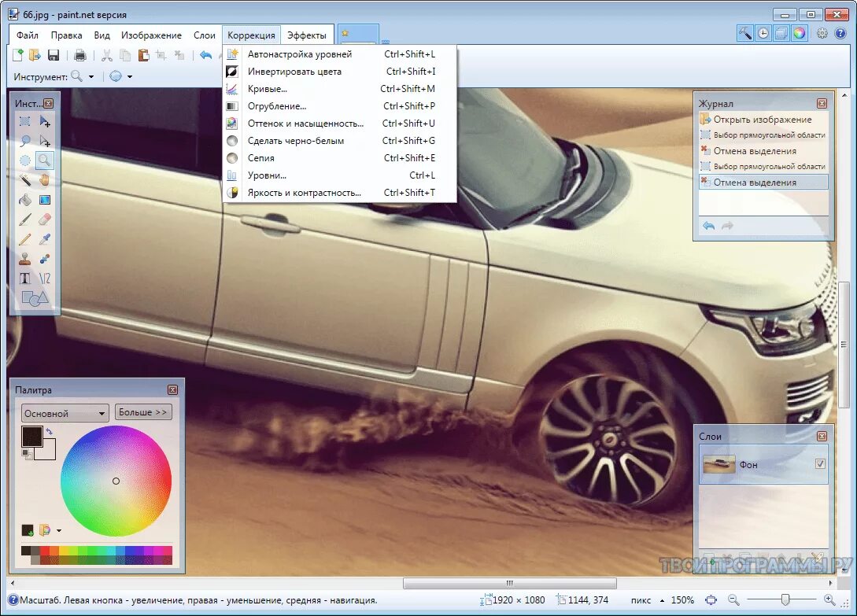Select the Paint Bucket tool

[x=24, y=200]
